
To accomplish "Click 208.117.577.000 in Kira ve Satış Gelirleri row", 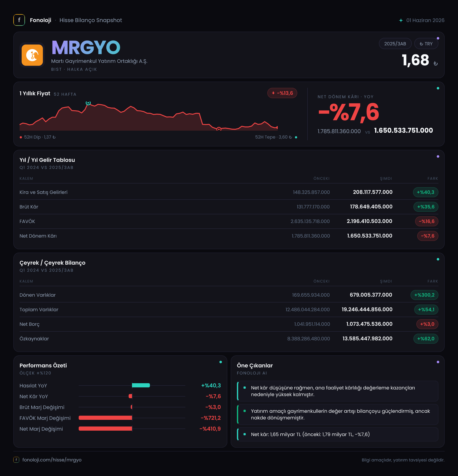I will (x=372, y=192).
